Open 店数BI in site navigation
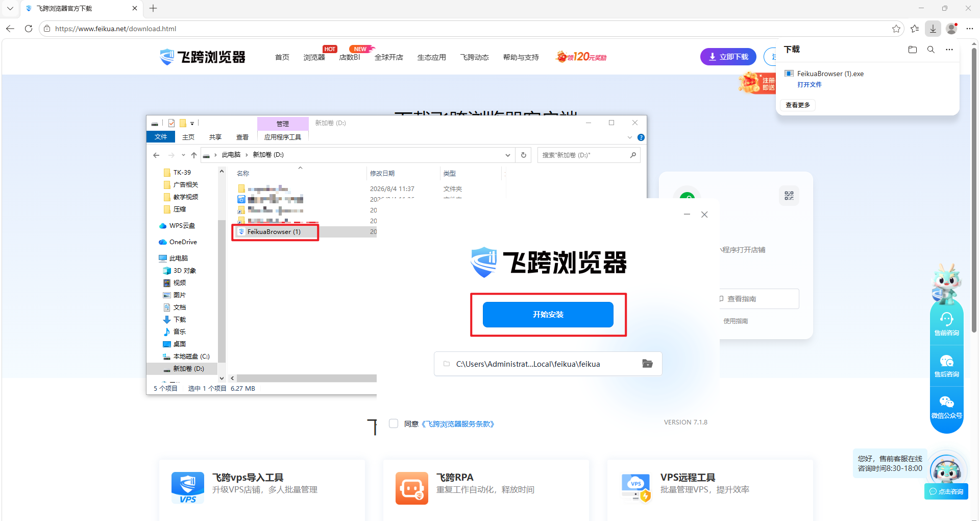The image size is (980, 521). coord(350,57)
